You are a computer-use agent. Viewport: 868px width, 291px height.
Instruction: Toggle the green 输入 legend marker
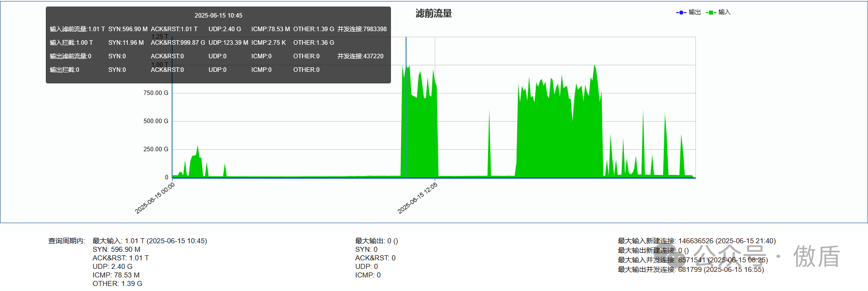711,13
